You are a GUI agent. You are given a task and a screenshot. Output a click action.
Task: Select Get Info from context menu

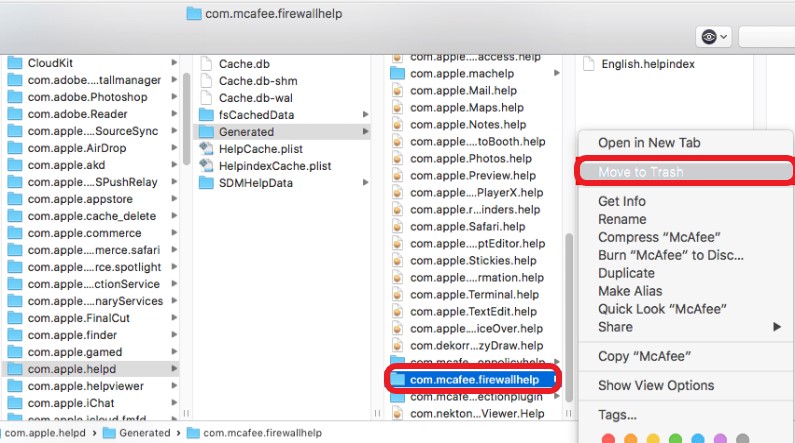622,201
